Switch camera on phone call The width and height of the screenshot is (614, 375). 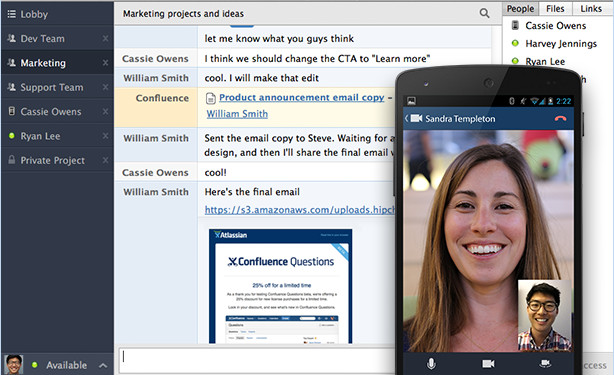545,364
